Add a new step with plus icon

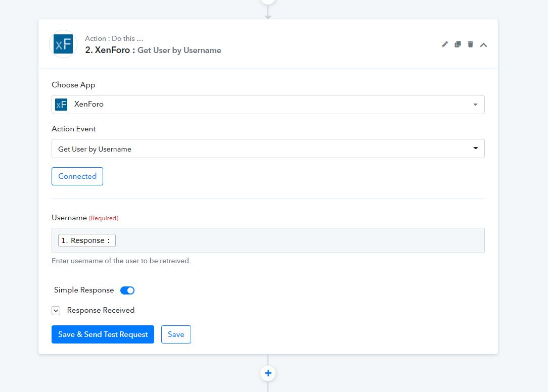click(268, 373)
